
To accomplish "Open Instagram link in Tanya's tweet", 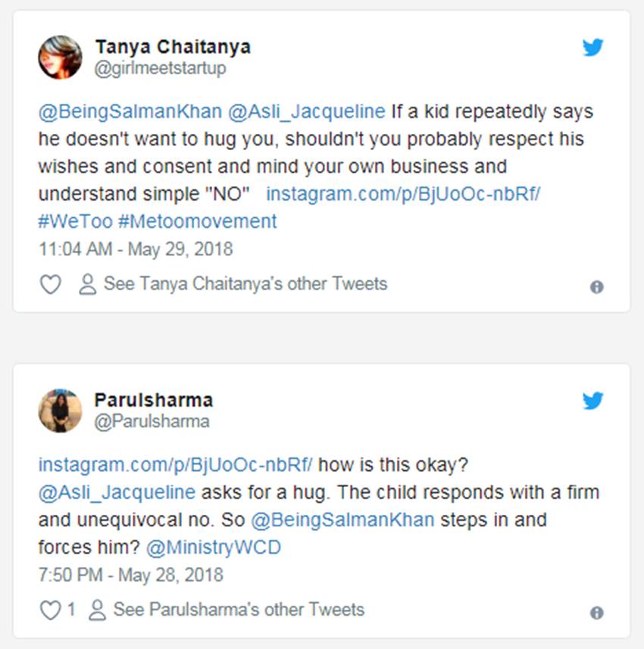I will click(402, 194).
